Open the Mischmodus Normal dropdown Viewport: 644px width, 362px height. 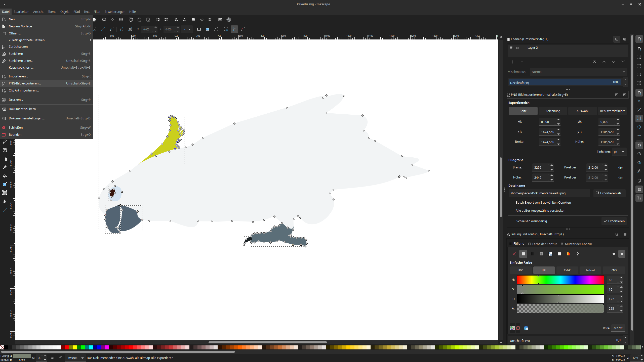tap(578, 72)
